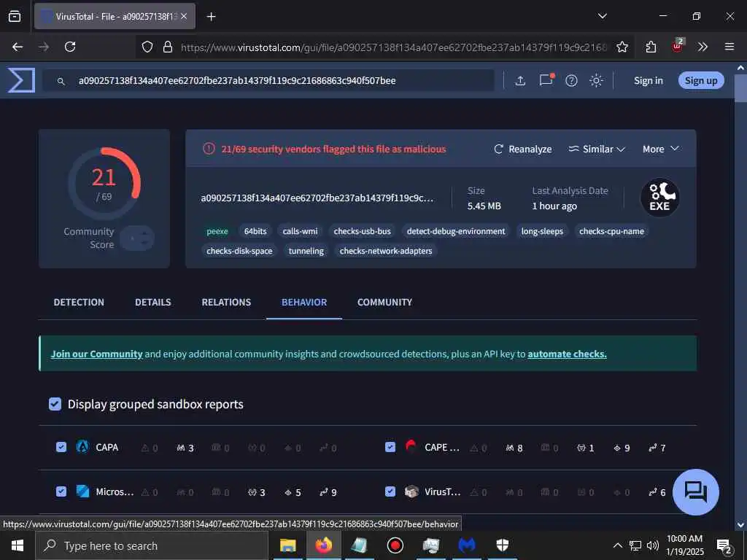The height and width of the screenshot is (560, 747).
Task: Click the Sign up button
Action: (701, 80)
